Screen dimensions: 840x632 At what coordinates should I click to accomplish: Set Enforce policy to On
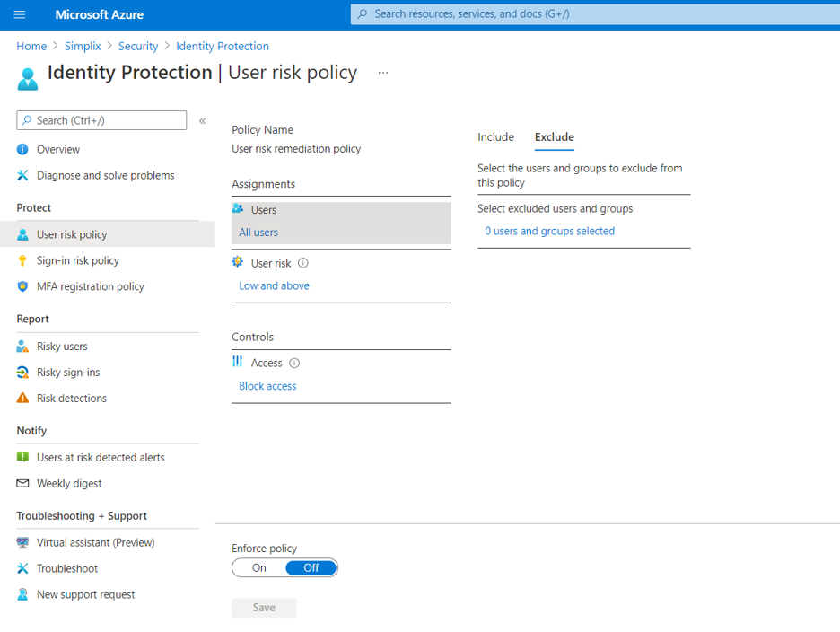click(259, 567)
